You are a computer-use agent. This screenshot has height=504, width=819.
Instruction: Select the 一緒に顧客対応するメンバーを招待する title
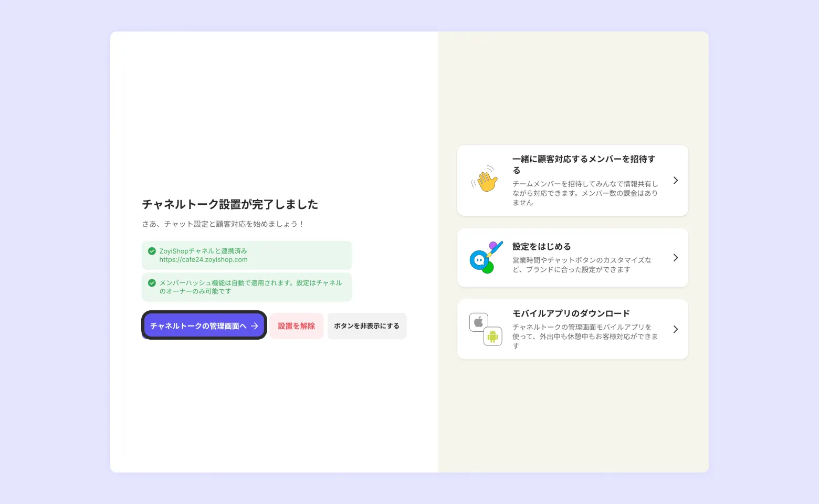584,164
